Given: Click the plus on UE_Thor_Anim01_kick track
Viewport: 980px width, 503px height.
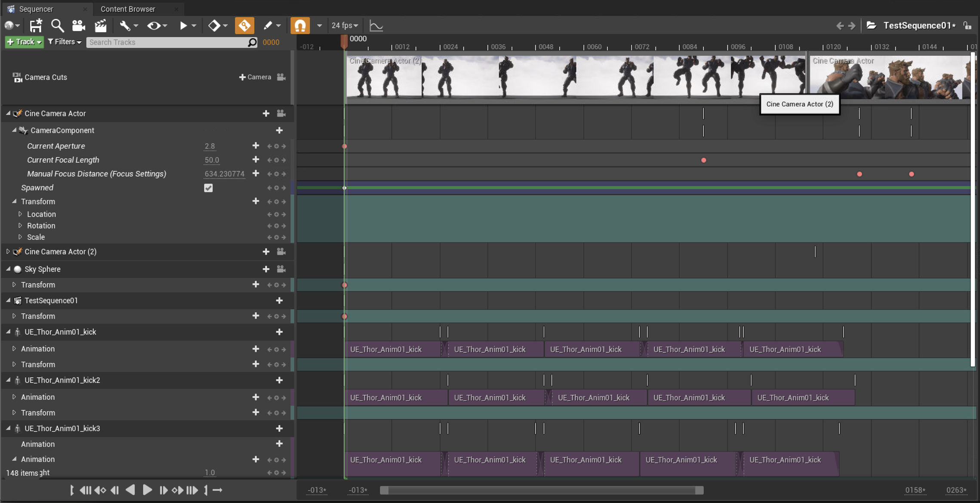Looking at the screenshot, I should coord(279,332).
